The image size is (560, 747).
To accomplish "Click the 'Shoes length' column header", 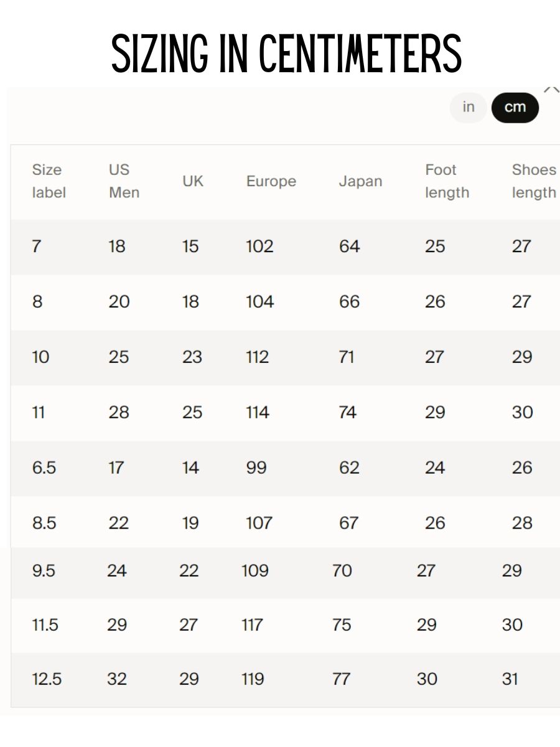I will pos(534,181).
